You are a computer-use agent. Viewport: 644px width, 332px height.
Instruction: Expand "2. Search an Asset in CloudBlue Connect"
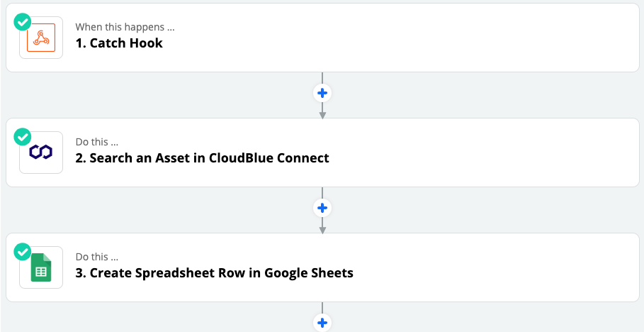203,158
